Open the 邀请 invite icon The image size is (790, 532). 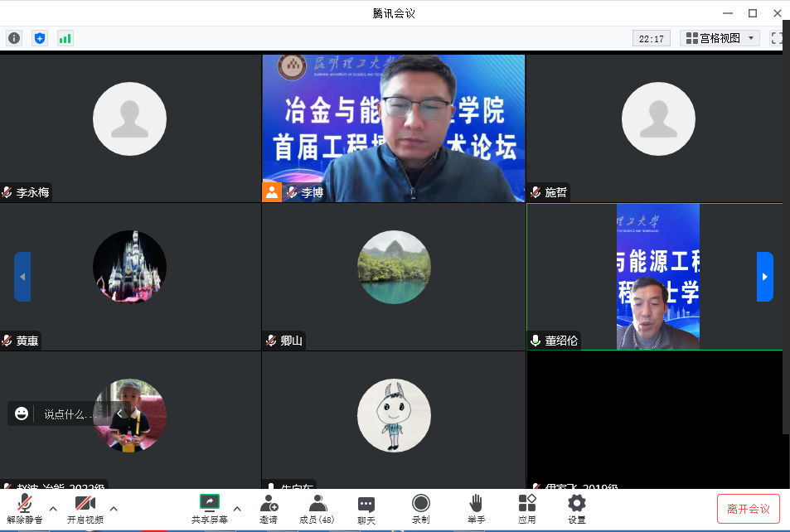(x=268, y=508)
